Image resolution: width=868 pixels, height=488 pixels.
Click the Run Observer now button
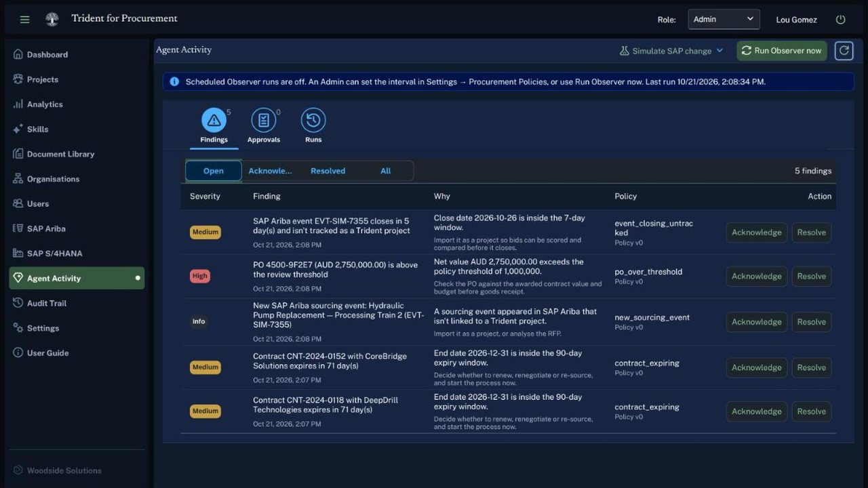point(781,51)
